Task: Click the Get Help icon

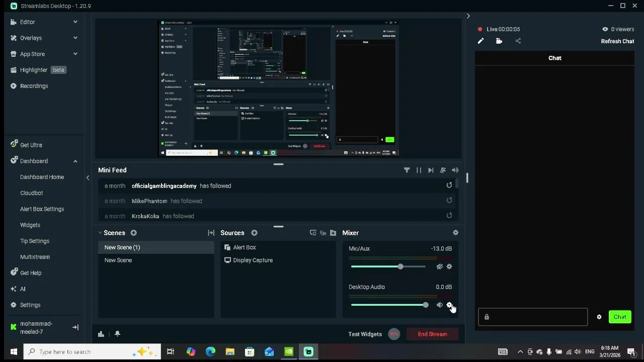Action: coord(14,273)
